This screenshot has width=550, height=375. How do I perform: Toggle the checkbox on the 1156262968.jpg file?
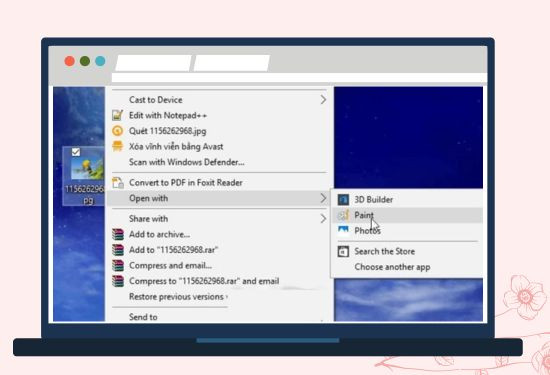(x=75, y=152)
